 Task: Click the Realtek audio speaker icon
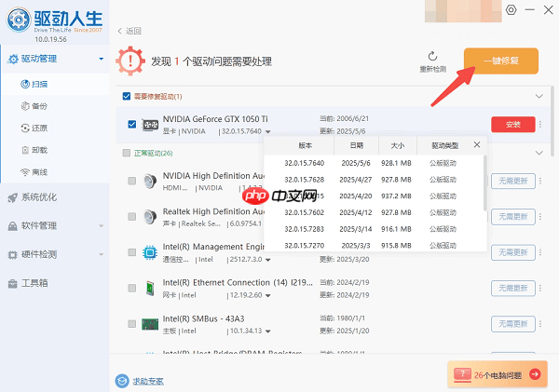pyautogui.click(x=150, y=217)
